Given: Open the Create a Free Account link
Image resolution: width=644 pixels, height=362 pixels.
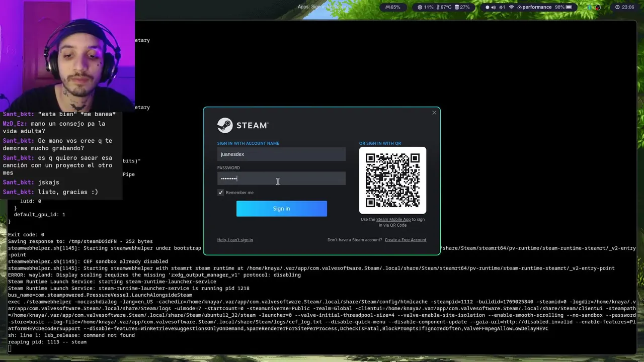Looking at the screenshot, I should pos(405,240).
